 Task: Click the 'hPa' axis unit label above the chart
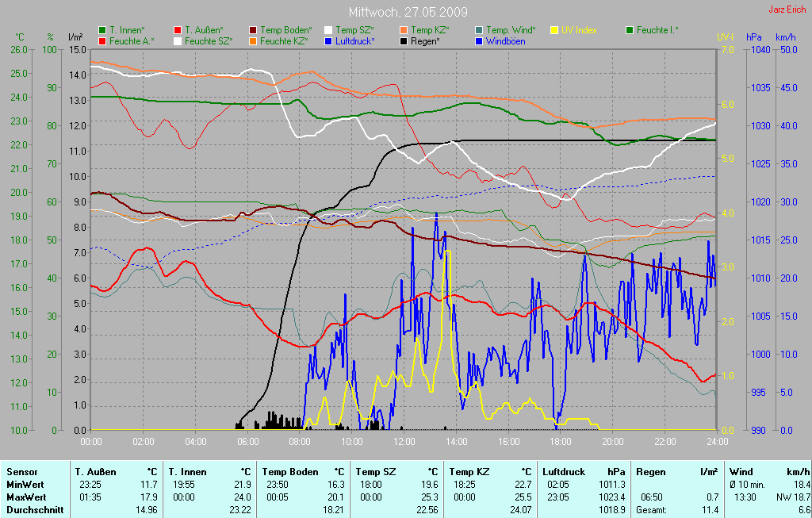[753, 37]
